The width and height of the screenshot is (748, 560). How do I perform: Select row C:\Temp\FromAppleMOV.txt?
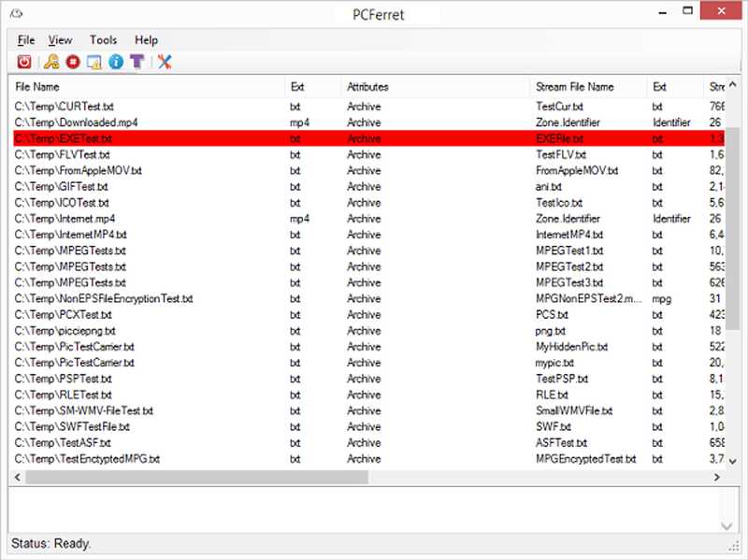(368, 171)
